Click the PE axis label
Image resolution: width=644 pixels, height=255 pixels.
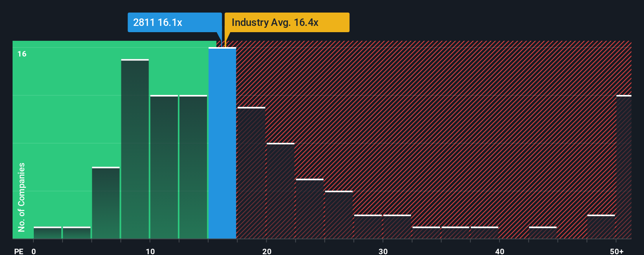pyautogui.click(x=18, y=251)
